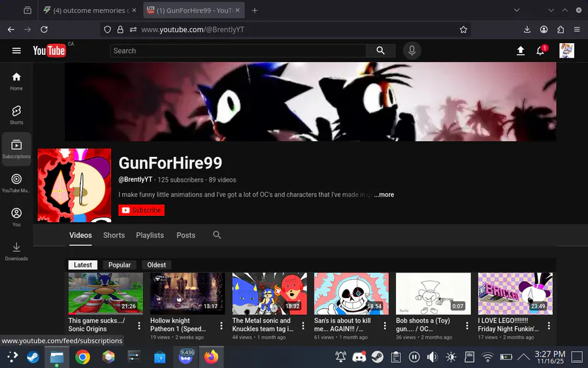Search within the channel magnifier icon
Viewport: 588px width, 368px height.
pyautogui.click(x=217, y=235)
